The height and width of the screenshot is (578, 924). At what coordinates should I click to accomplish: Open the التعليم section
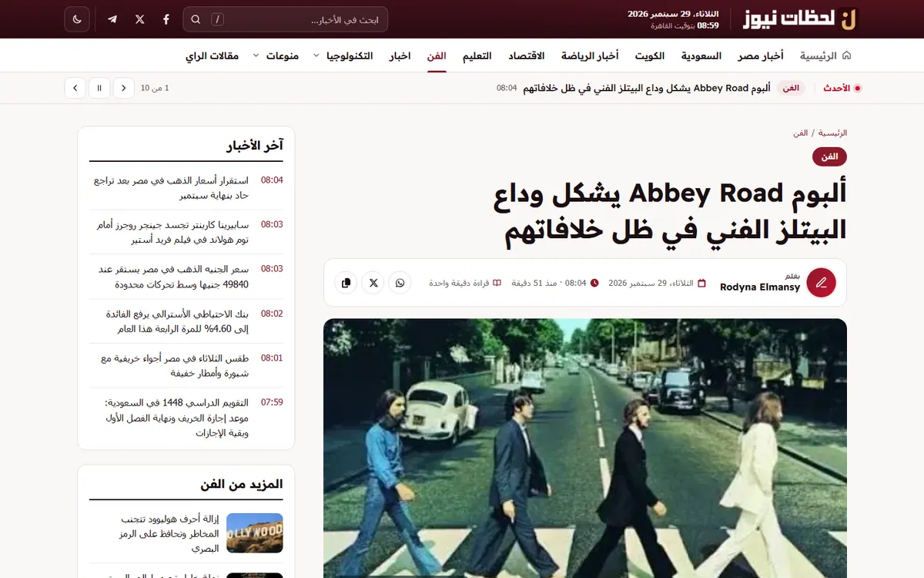pyautogui.click(x=477, y=55)
